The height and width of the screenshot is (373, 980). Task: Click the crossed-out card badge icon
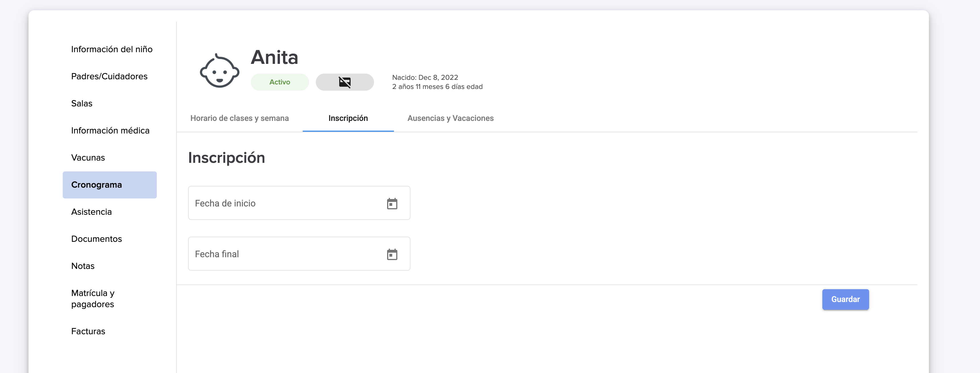pos(345,82)
